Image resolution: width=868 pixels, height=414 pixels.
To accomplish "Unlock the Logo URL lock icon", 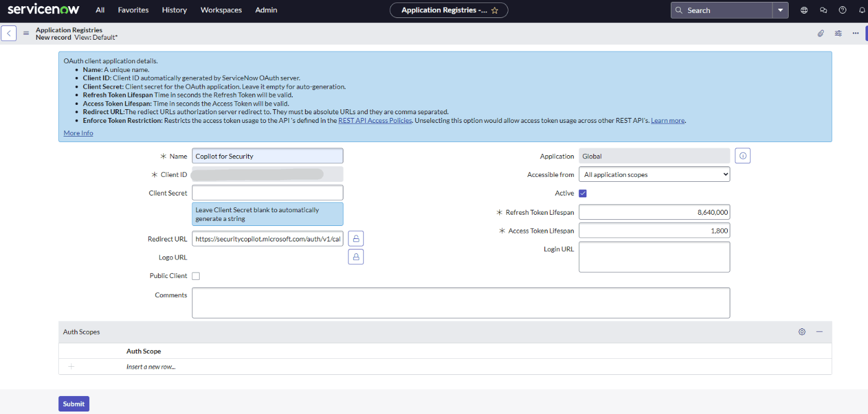I will point(356,256).
